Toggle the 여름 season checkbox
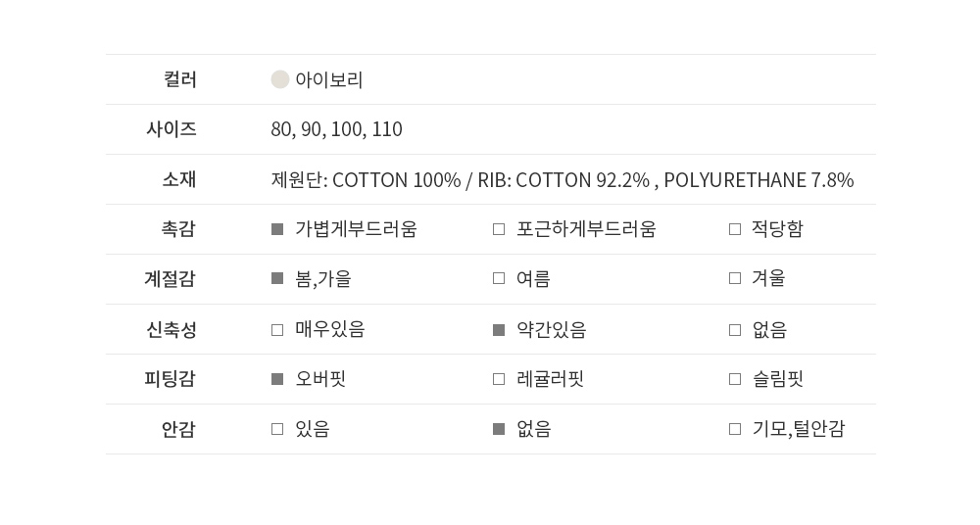The width and height of the screenshot is (980, 525). click(499, 279)
